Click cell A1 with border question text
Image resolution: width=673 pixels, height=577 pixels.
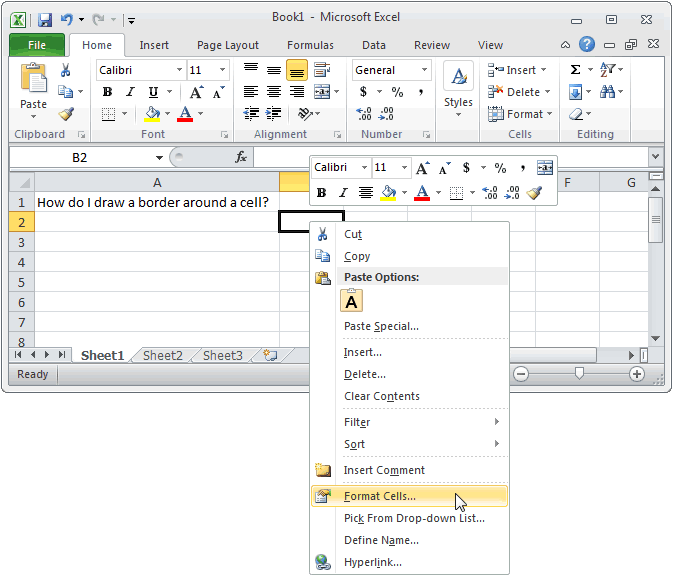pyautogui.click(x=157, y=202)
